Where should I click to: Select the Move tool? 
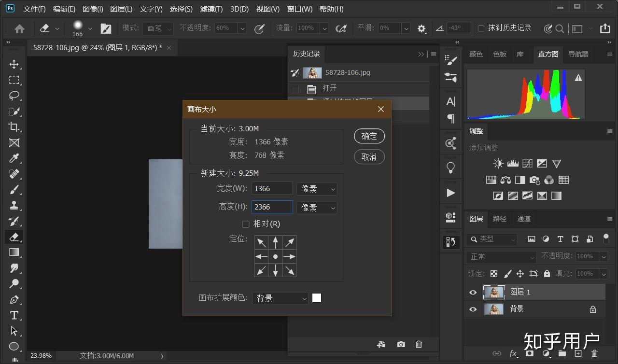point(14,64)
